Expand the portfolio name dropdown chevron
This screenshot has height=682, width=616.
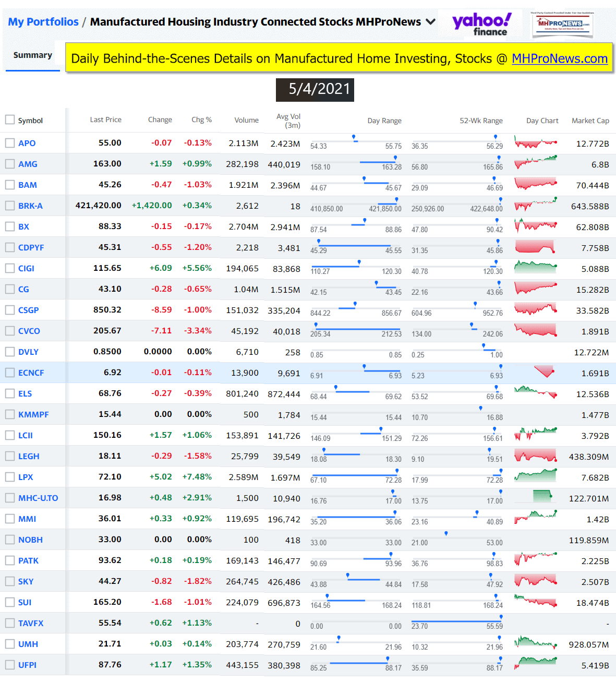tap(431, 22)
